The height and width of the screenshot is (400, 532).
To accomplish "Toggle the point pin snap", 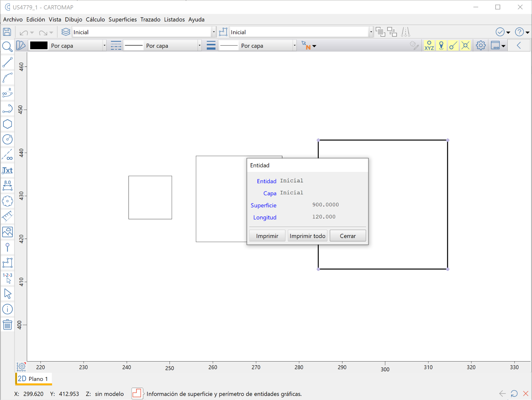I will click(441, 46).
